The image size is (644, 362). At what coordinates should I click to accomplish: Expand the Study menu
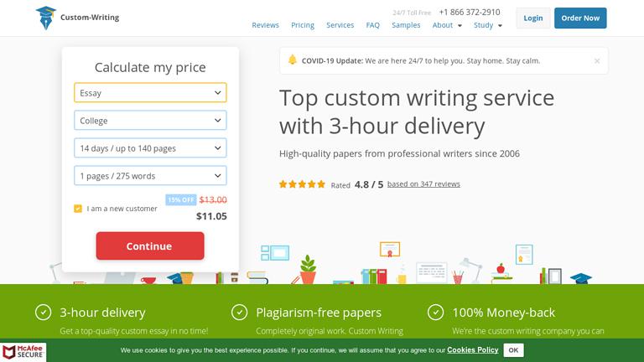point(488,25)
